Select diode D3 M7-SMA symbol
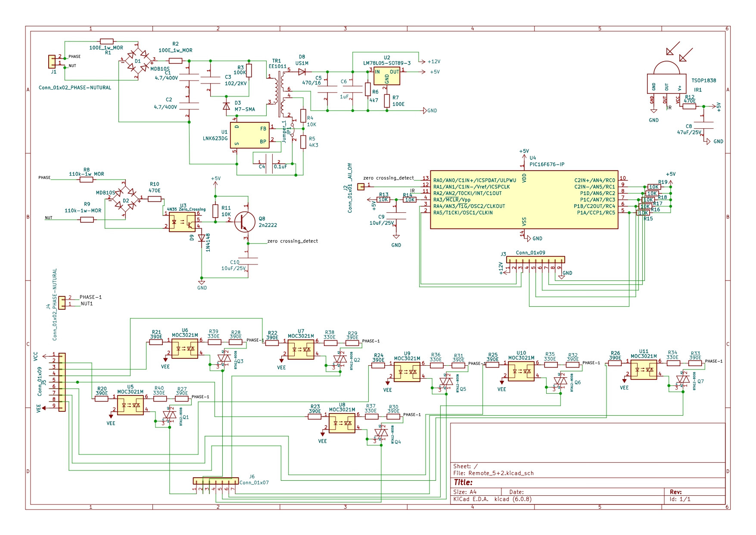The image size is (756, 535). tap(226, 106)
